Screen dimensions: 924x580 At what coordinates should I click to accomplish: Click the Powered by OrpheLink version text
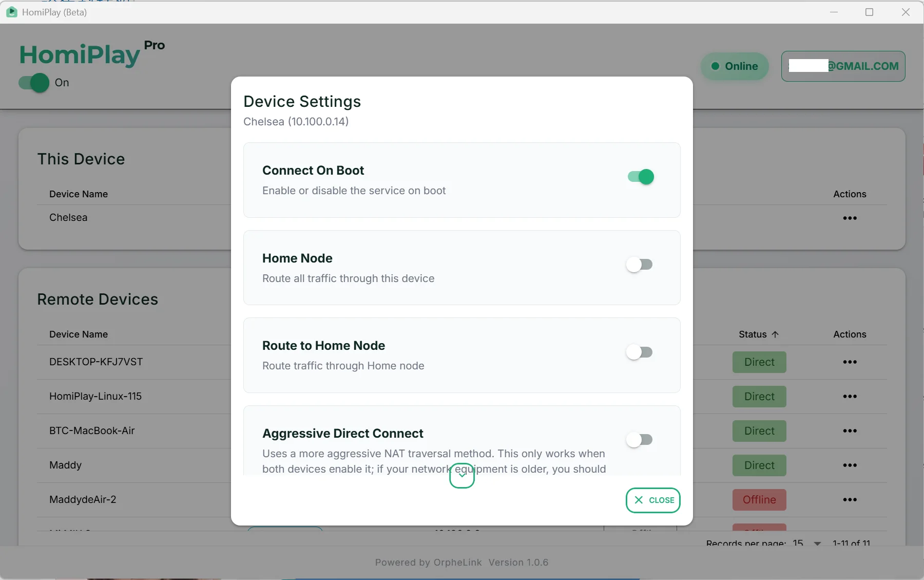tap(461, 563)
